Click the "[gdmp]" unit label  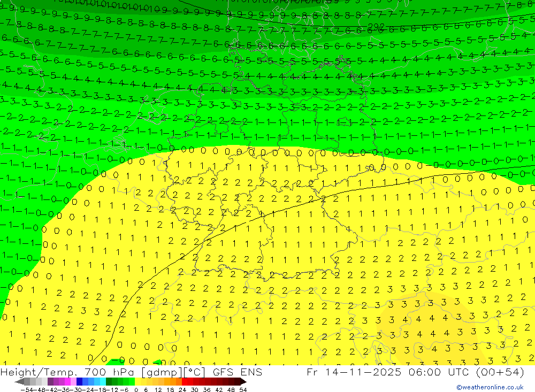pyautogui.click(x=162, y=373)
